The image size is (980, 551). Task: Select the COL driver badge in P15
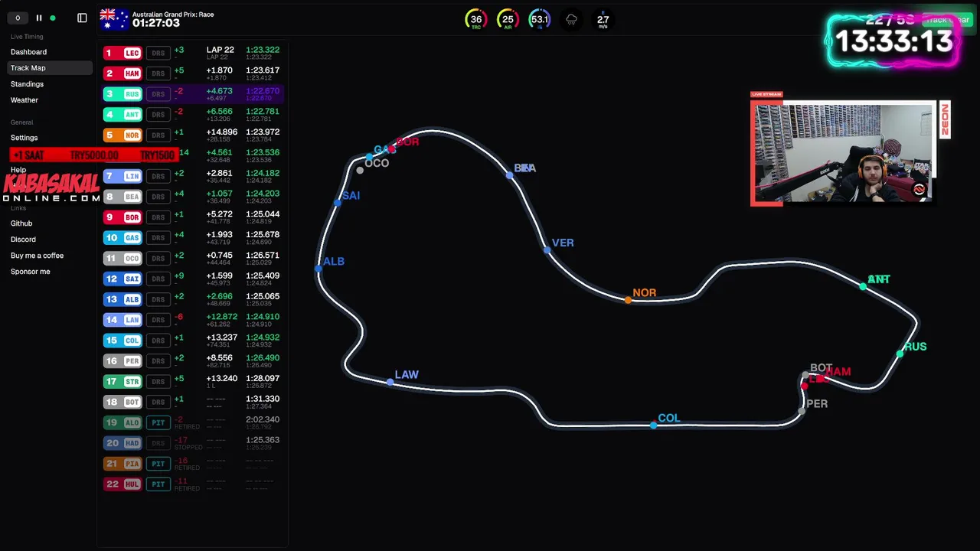pos(122,341)
